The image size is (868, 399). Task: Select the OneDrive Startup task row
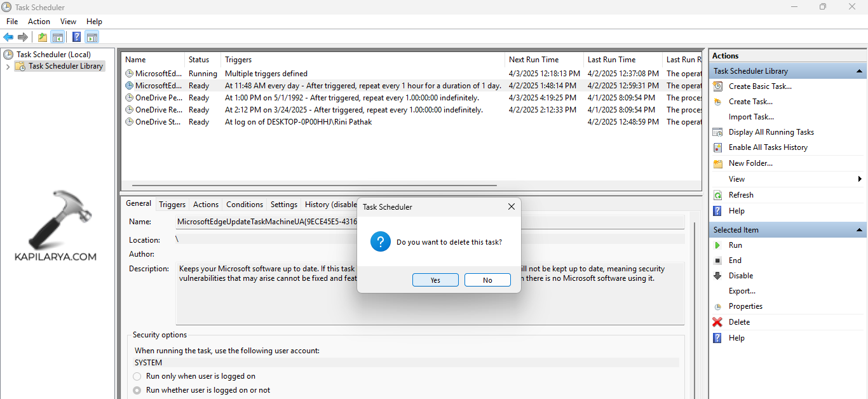pyautogui.click(x=159, y=122)
